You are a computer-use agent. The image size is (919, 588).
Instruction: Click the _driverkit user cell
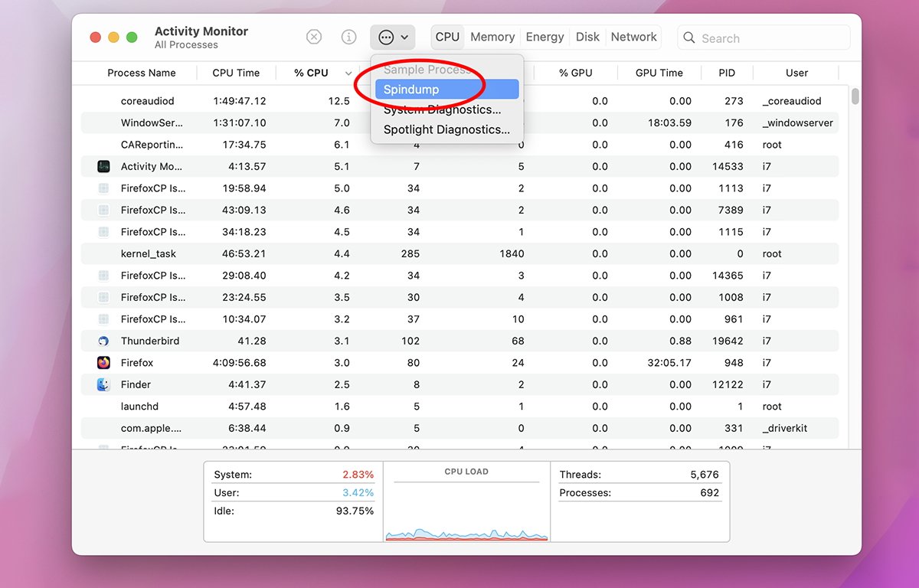click(x=785, y=428)
